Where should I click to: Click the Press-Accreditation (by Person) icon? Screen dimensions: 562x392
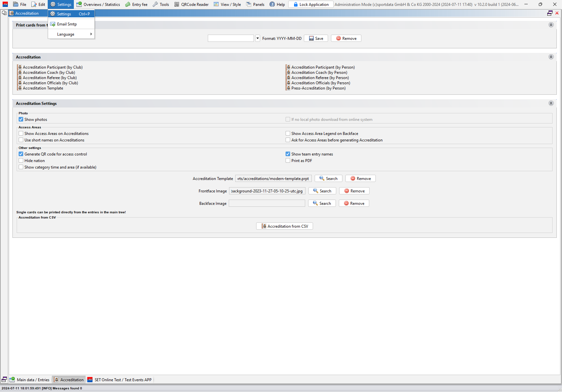288,88
